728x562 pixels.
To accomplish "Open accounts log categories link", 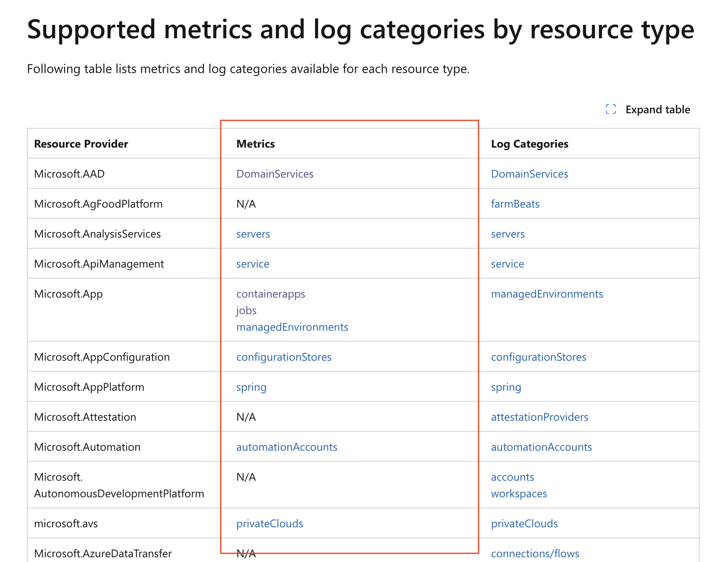I will pos(512,477).
